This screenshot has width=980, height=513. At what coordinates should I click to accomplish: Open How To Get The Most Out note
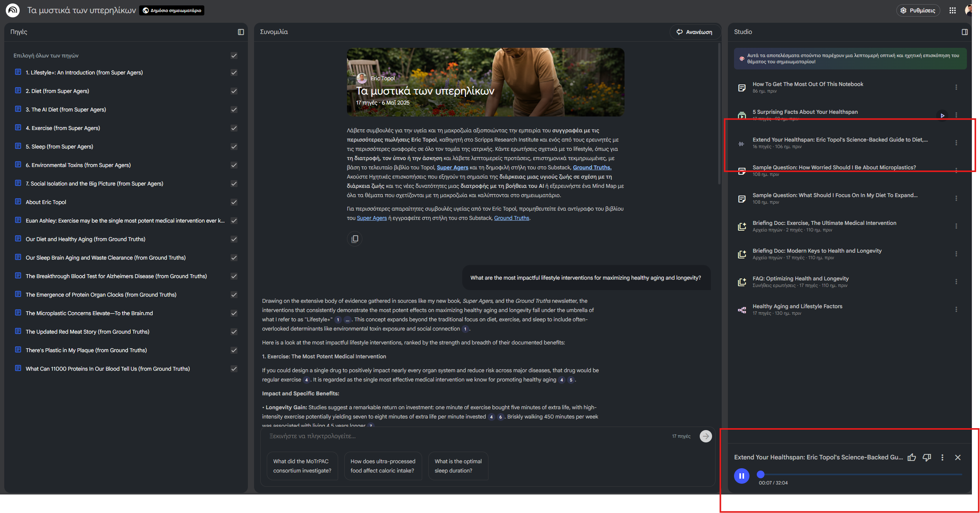(x=807, y=84)
